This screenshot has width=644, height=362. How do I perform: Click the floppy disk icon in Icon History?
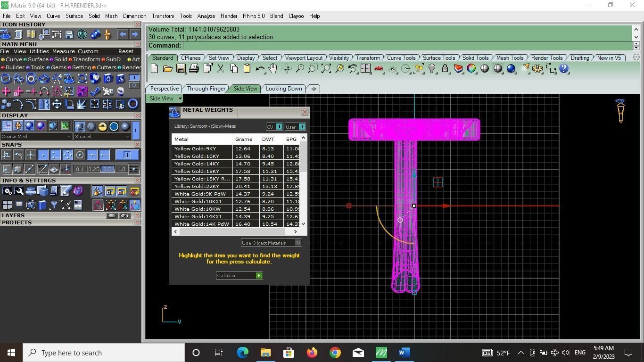(x=69, y=34)
